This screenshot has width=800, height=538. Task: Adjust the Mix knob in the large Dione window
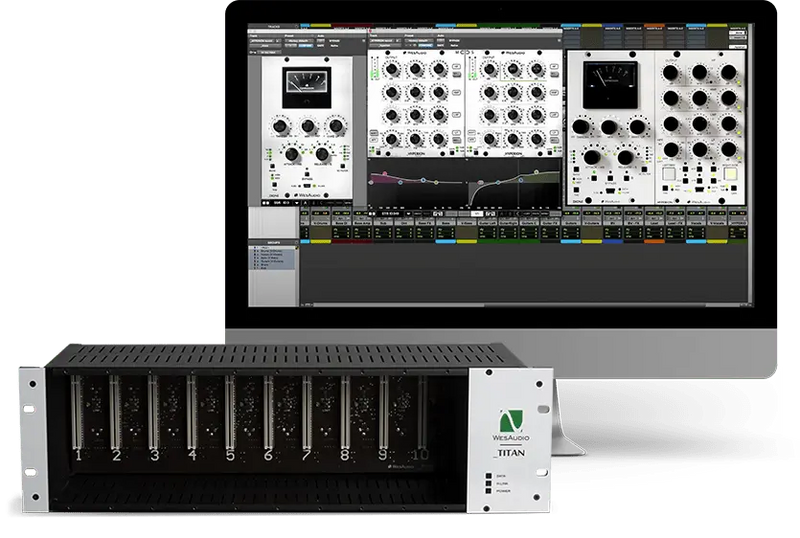tap(609, 127)
